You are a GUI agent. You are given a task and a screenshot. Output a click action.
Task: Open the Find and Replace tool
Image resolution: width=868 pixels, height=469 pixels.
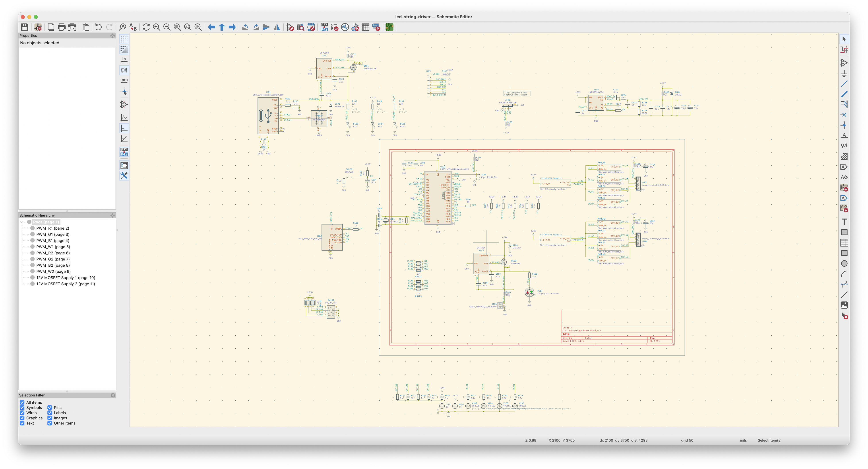pyautogui.click(x=133, y=27)
